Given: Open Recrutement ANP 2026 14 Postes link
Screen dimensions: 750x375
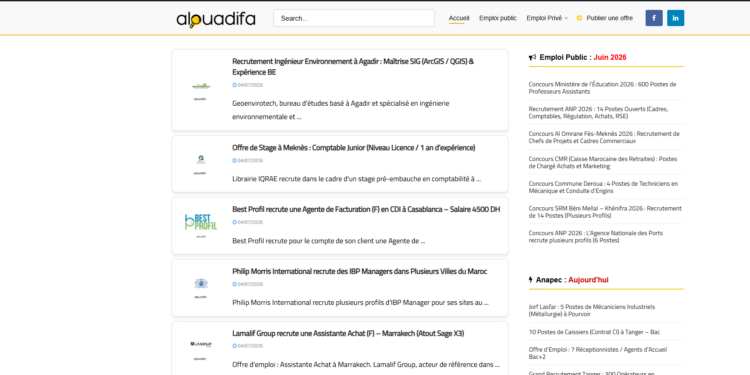Looking at the screenshot, I should click(x=598, y=113).
